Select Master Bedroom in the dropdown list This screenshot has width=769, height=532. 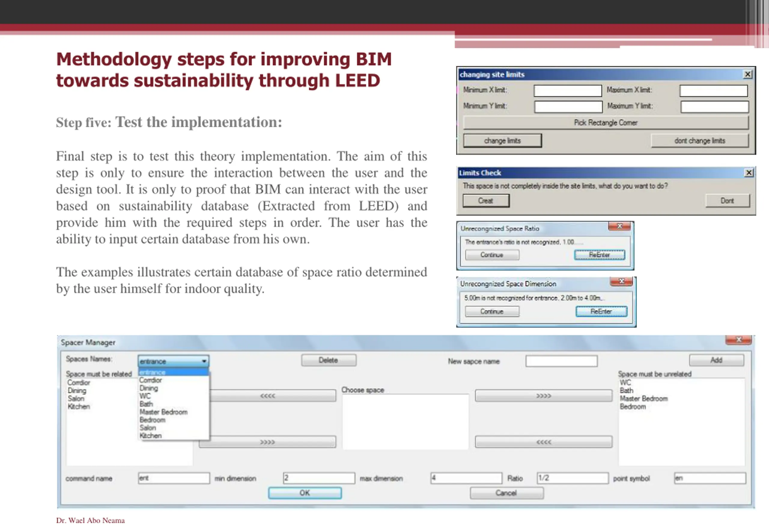(x=163, y=412)
